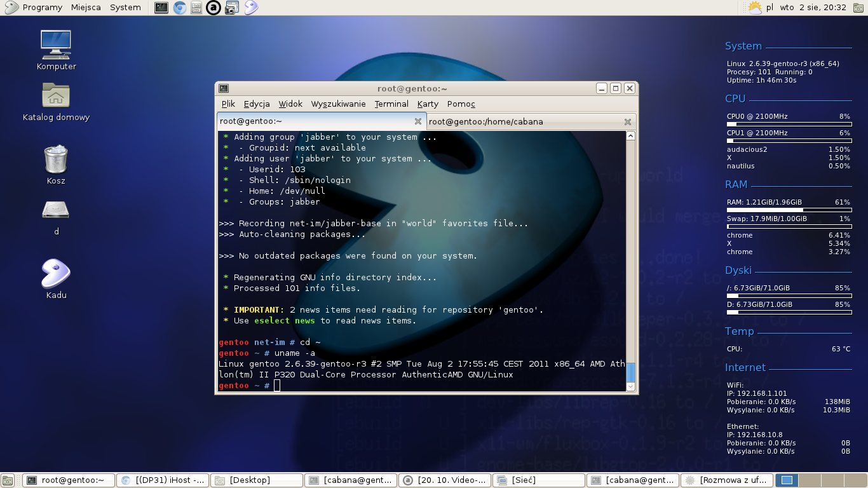
Task: Launch Kadu from the top panel icon
Action: tap(251, 8)
